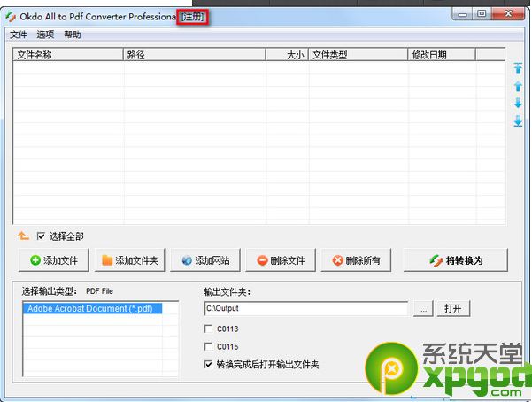The height and width of the screenshot is (402, 532).
Task: Start conversion with 将转换为 button
Action: tap(456, 260)
